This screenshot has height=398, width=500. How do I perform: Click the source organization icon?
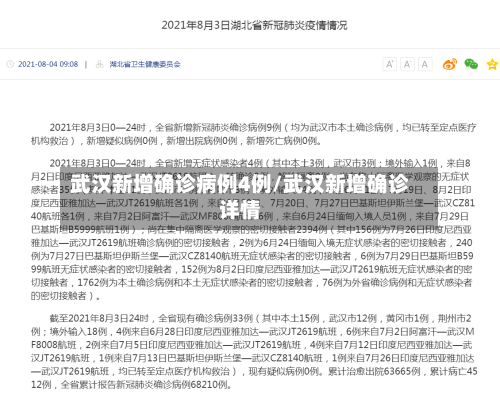coord(99,64)
